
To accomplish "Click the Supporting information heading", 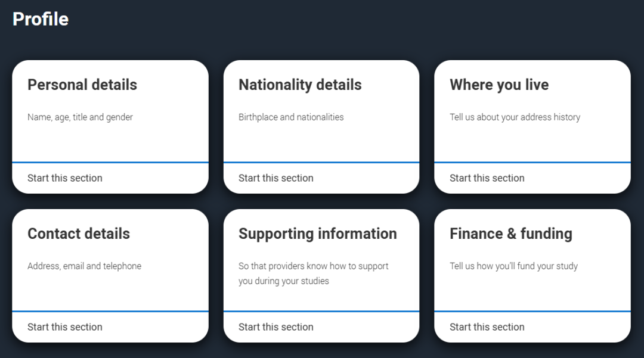I will (318, 234).
